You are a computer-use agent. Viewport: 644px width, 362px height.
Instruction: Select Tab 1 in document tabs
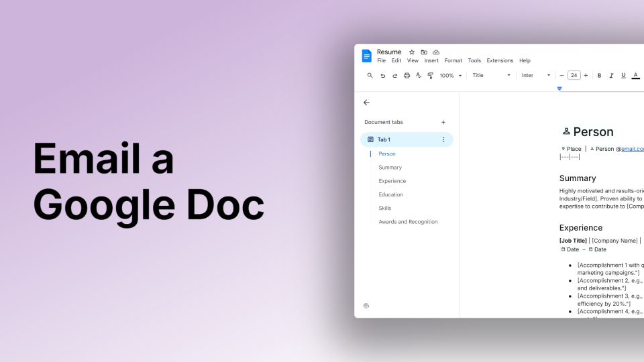pyautogui.click(x=407, y=139)
